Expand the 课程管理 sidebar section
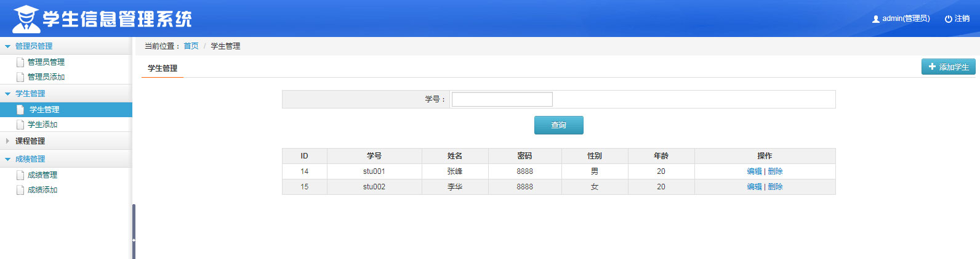 [x=7, y=141]
